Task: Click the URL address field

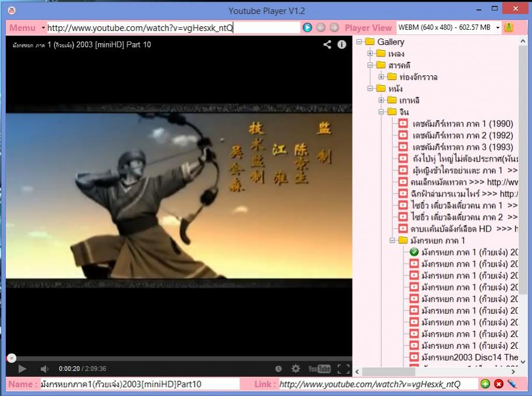Action: click(x=174, y=28)
